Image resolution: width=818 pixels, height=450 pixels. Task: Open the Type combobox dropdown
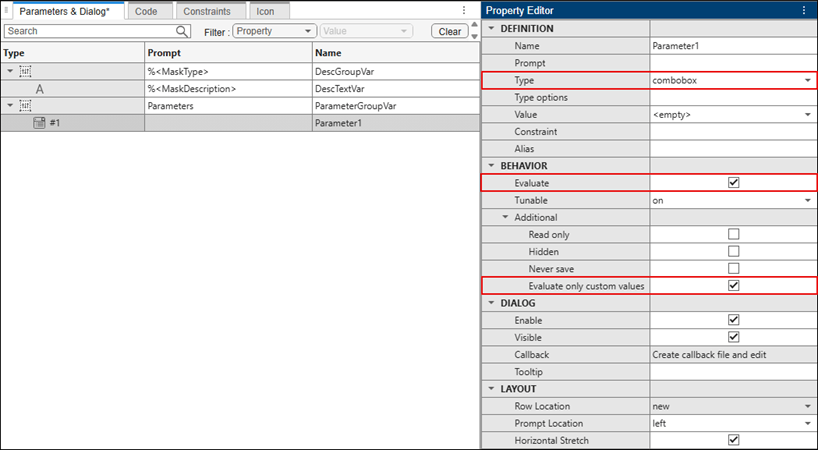point(808,80)
